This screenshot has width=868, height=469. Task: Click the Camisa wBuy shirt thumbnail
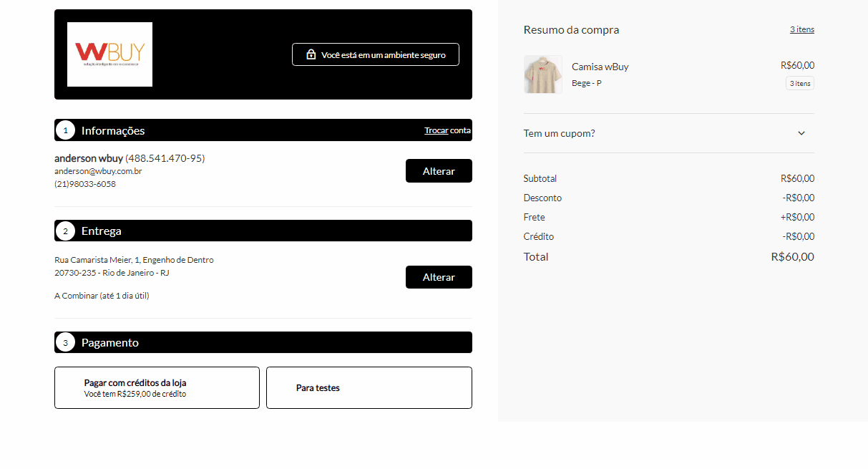point(542,74)
